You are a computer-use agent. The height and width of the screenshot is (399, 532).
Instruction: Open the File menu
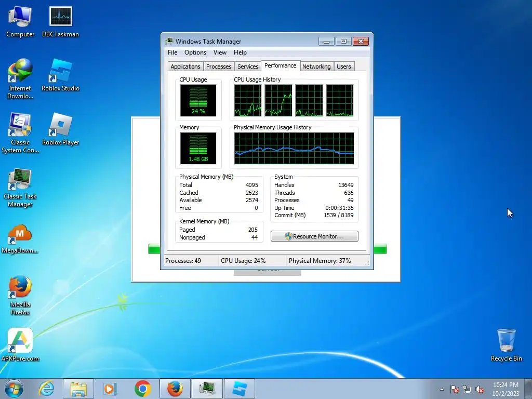[x=172, y=52]
